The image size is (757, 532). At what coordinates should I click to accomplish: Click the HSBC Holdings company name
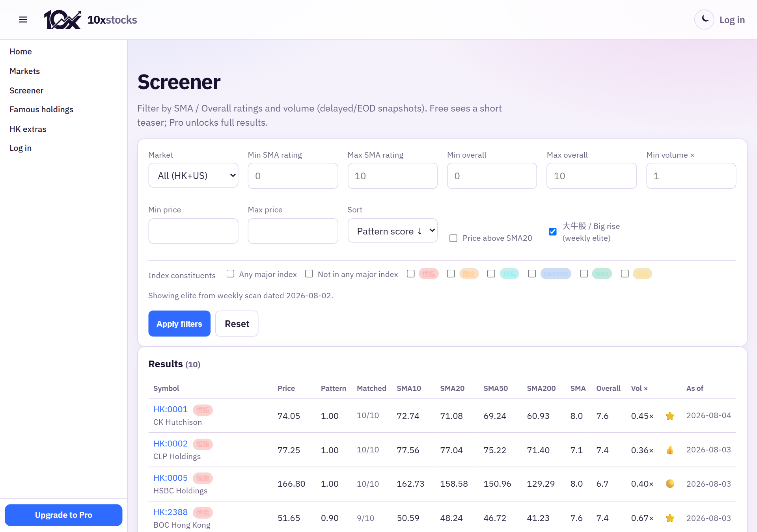pos(180,491)
